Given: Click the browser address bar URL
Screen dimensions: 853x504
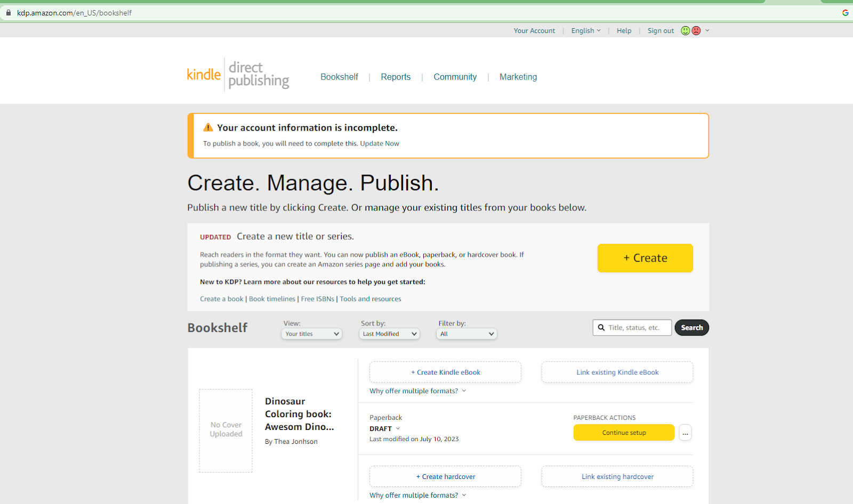Looking at the screenshot, I should [74, 13].
